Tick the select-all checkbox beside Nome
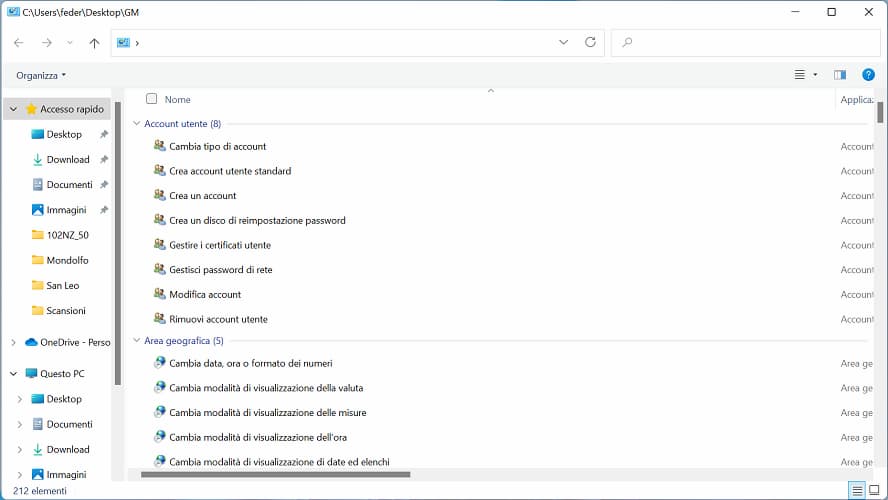This screenshot has width=888, height=500. click(x=152, y=99)
